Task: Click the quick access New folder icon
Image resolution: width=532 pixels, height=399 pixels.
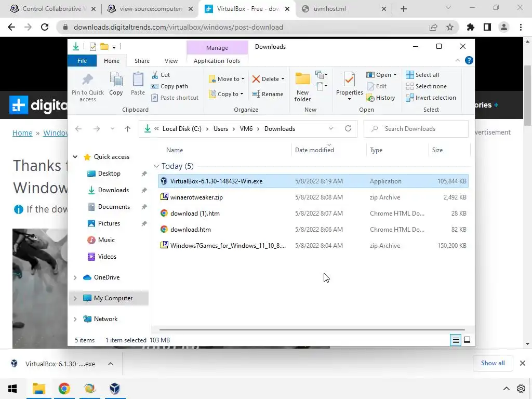Action: click(104, 47)
